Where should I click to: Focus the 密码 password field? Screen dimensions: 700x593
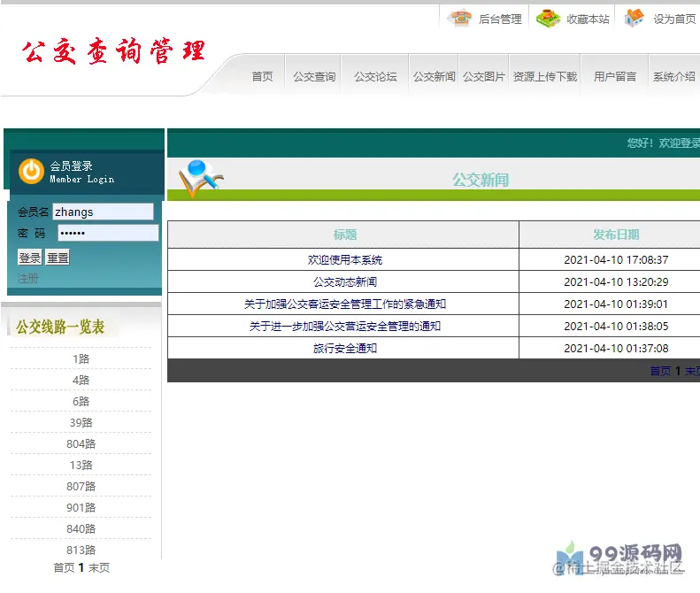(x=108, y=233)
